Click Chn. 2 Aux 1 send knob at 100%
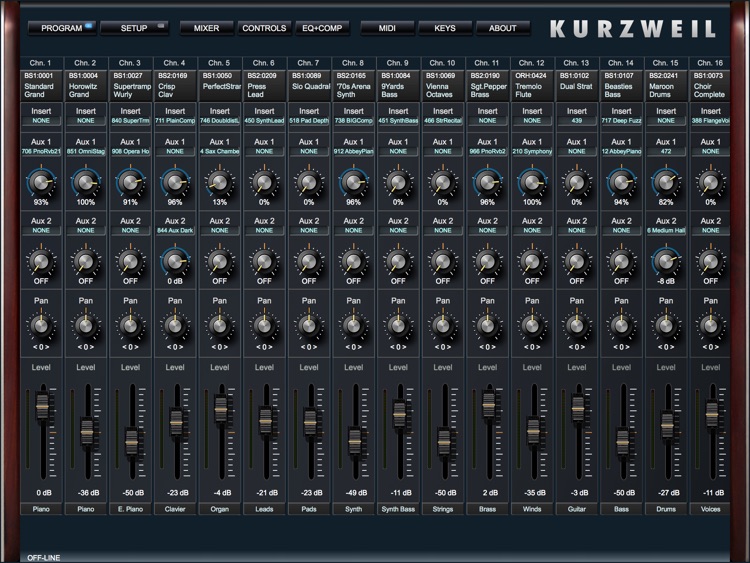The height and width of the screenshot is (563, 750). point(86,182)
